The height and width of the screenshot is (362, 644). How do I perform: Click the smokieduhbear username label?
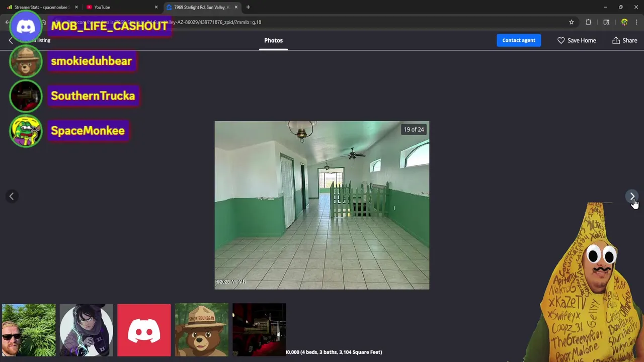pyautogui.click(x=92, y=61)
